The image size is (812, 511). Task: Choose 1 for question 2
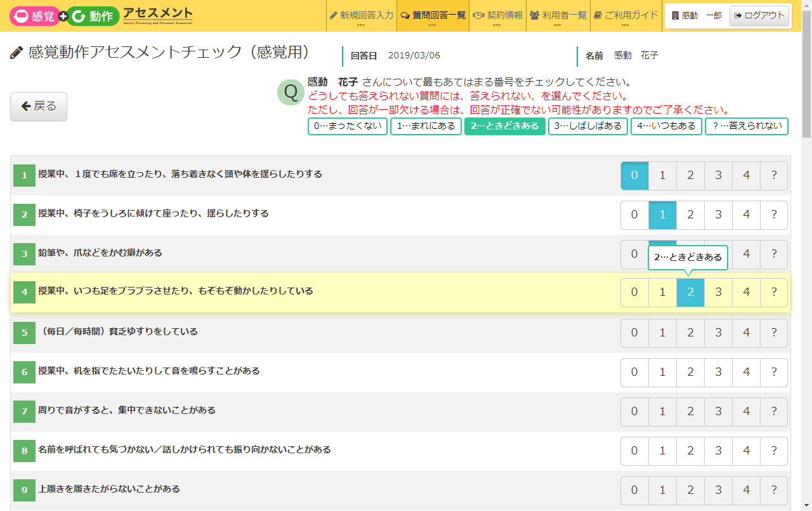click(x=662, y=215)
